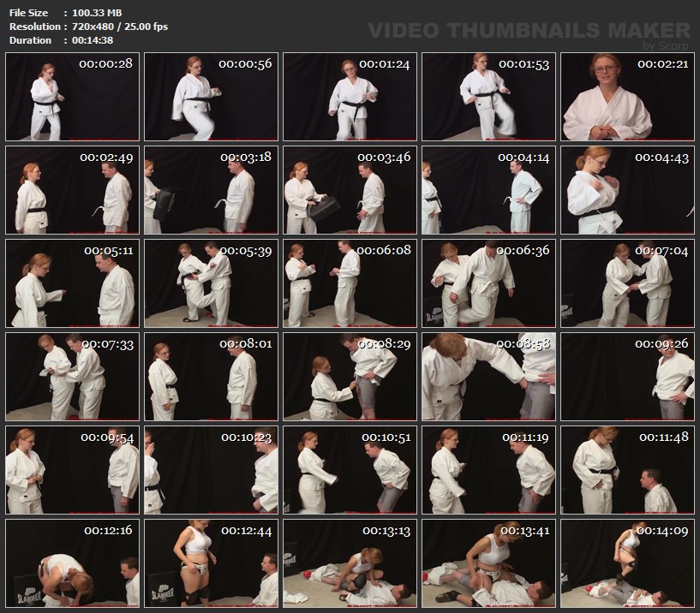Select the frame at 00:01:24
Screen dimensions: 700x613
click(x=350, y=97)
